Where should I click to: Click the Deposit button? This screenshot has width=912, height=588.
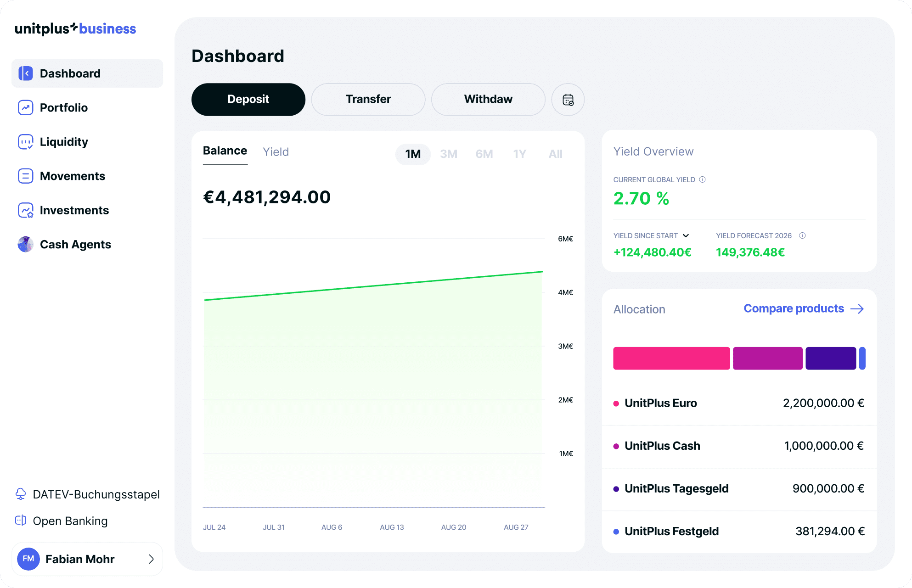248,100
